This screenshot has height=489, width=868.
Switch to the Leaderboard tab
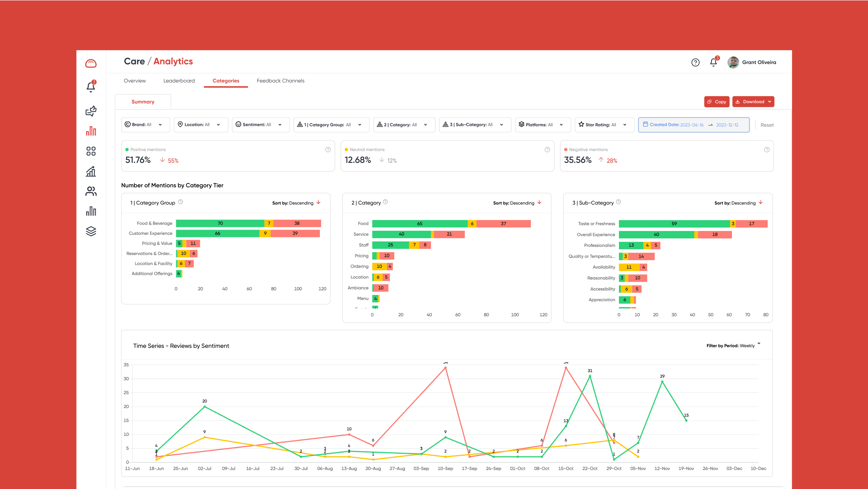(x=179, y=81)
